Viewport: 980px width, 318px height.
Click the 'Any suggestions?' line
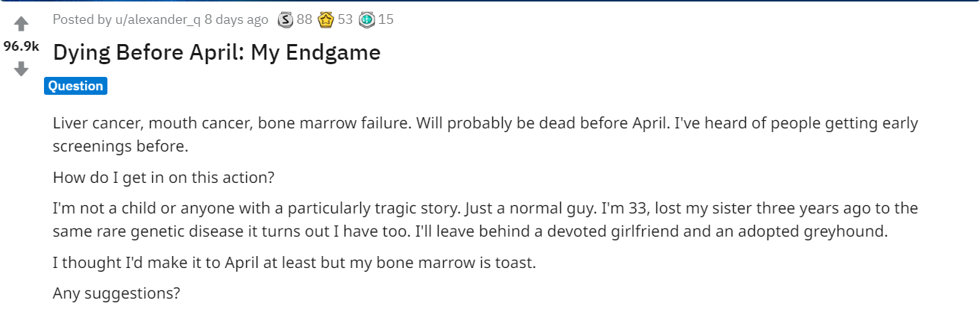[x=116, y=293]
